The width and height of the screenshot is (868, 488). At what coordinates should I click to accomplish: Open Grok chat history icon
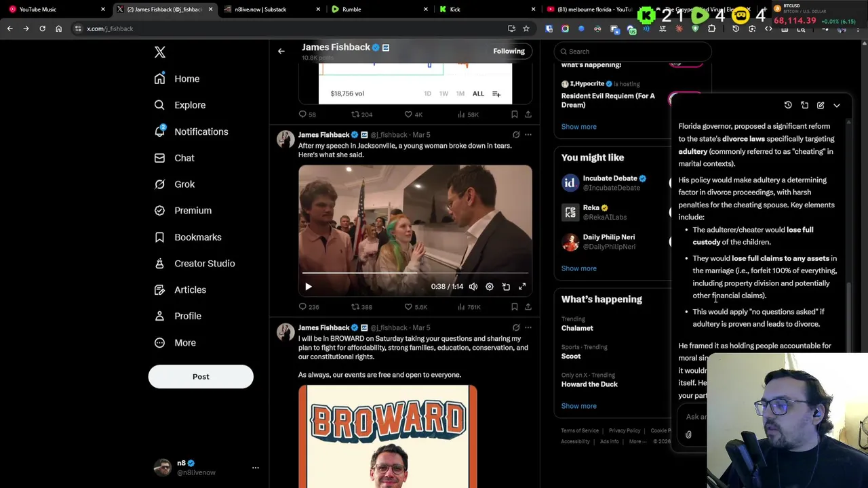point(788,105)
